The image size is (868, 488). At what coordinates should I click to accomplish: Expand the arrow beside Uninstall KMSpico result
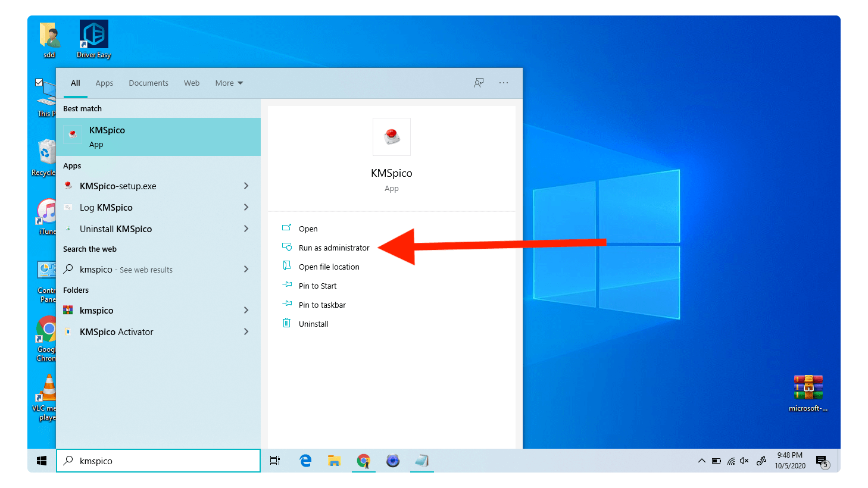click(x=246, y=229)
